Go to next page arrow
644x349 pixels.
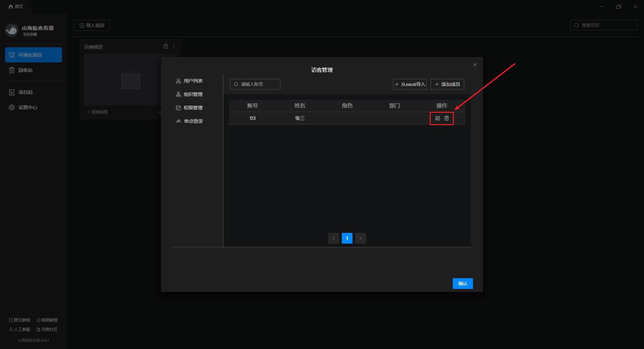point(361,238)
